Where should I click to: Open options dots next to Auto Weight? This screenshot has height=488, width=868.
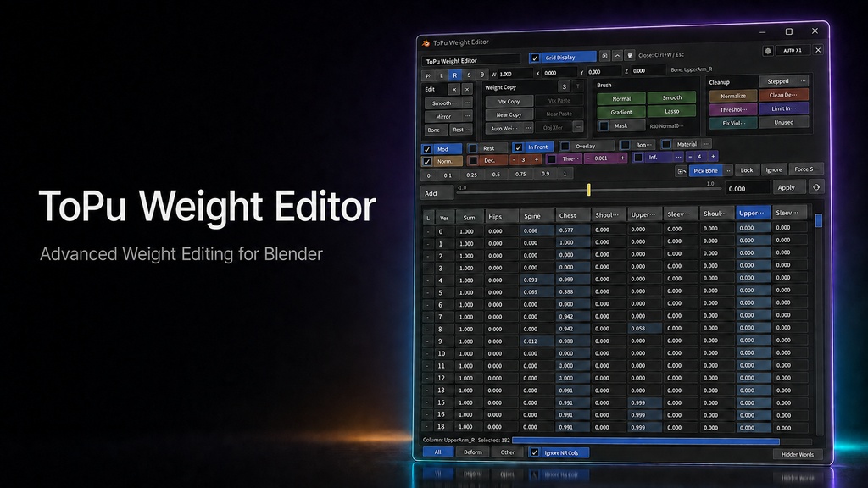click(x=528, y=128)
